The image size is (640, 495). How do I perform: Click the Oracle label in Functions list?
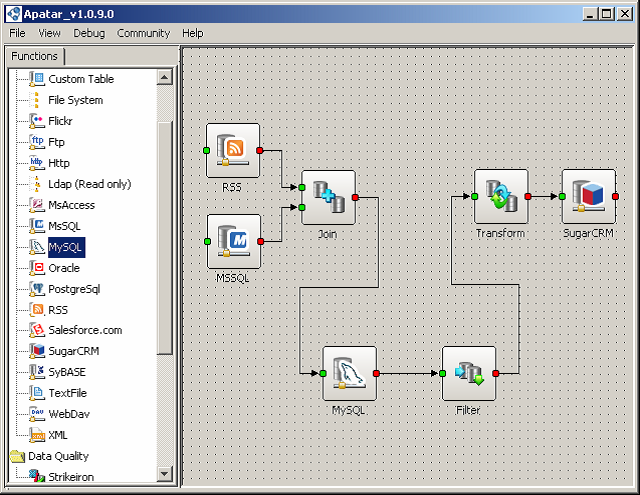(x=64, y=268)
